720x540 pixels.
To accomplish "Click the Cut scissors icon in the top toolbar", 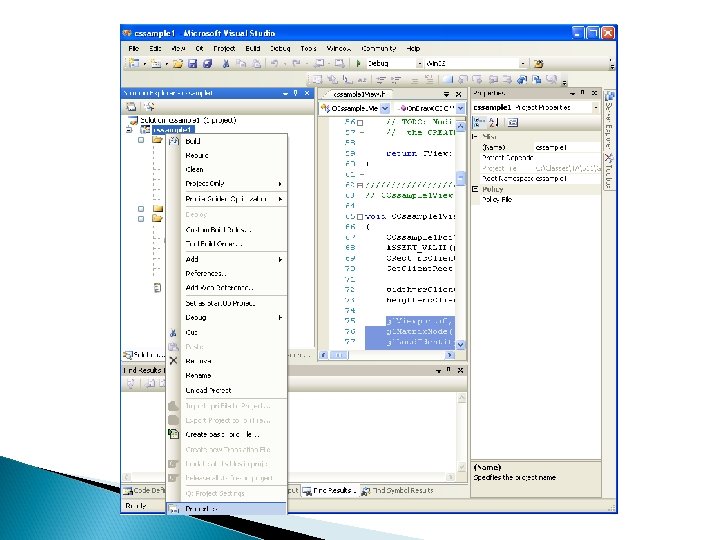I will tap(225, 63).
